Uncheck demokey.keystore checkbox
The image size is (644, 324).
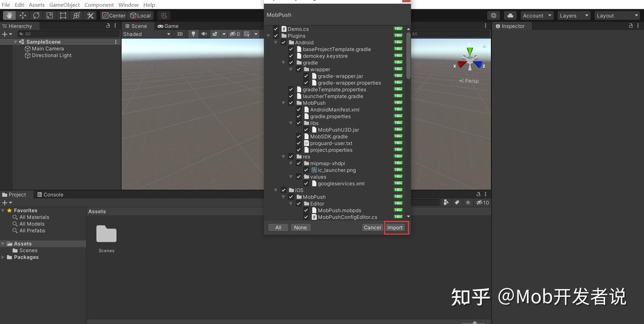point(291,56)
